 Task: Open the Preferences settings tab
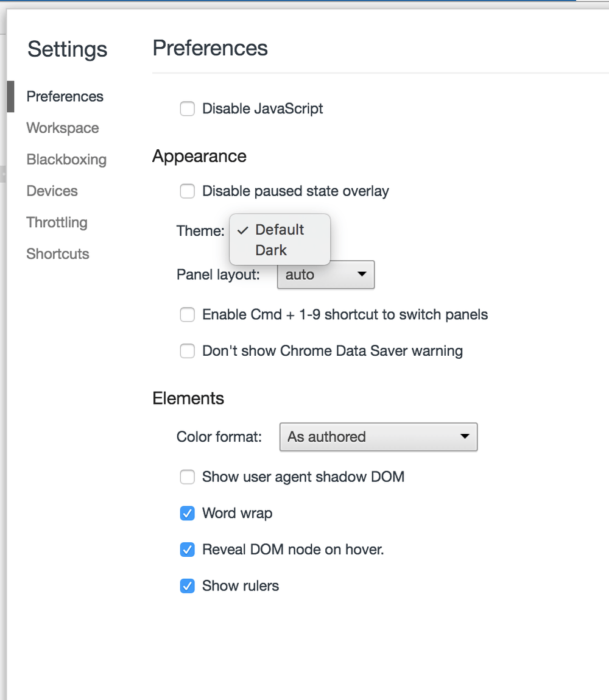coord(65,96)
